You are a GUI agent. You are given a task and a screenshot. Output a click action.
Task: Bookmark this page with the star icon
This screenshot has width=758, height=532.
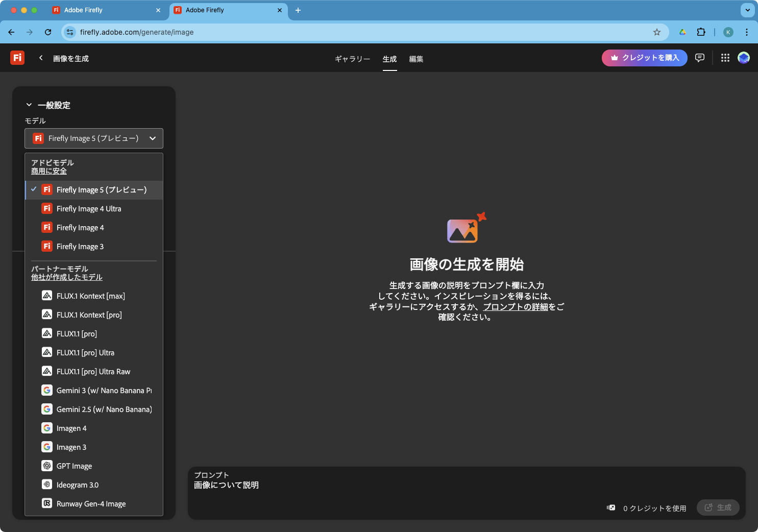[657, 32]
